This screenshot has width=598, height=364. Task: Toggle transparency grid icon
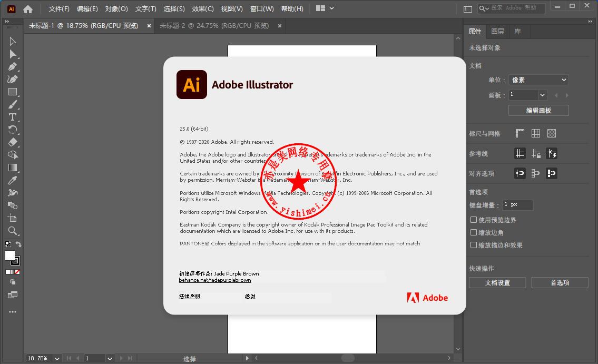(552, 133)
